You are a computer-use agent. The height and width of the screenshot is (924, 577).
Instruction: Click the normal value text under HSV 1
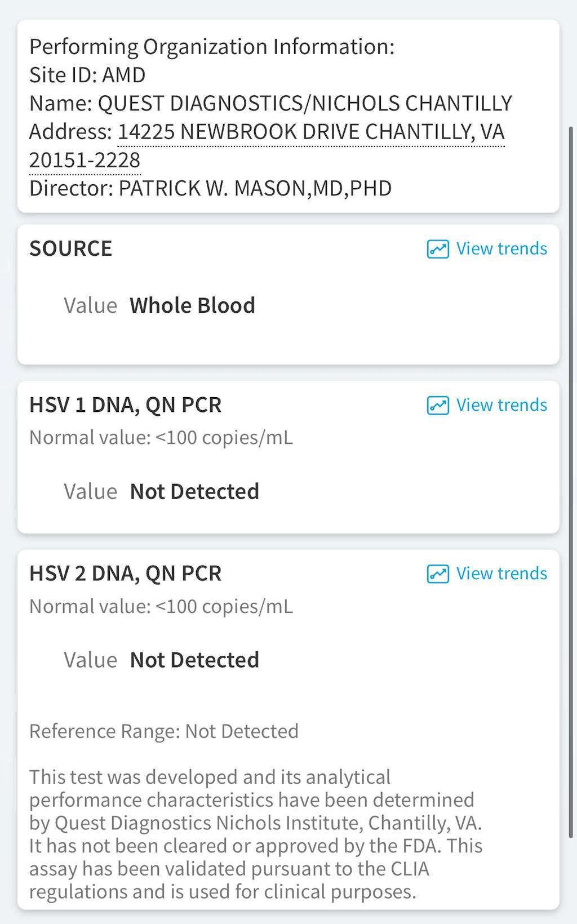click(161, 438)
